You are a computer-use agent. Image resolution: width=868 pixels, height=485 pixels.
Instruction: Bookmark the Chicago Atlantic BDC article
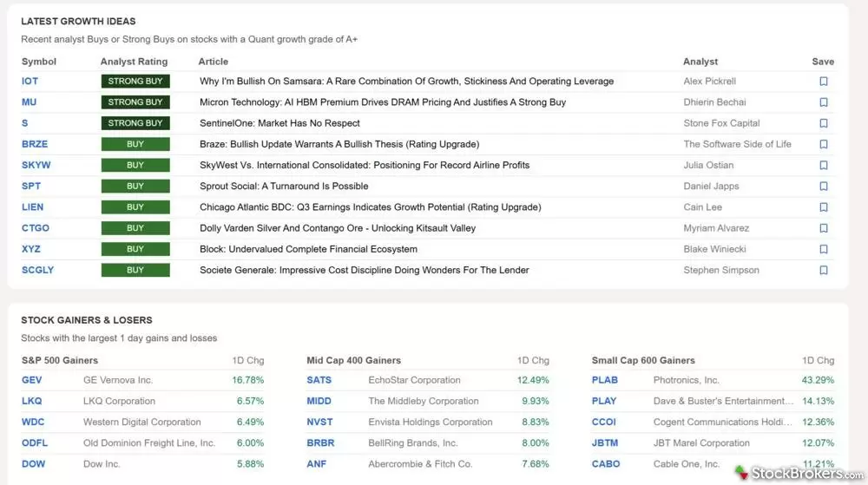(823, 207)
